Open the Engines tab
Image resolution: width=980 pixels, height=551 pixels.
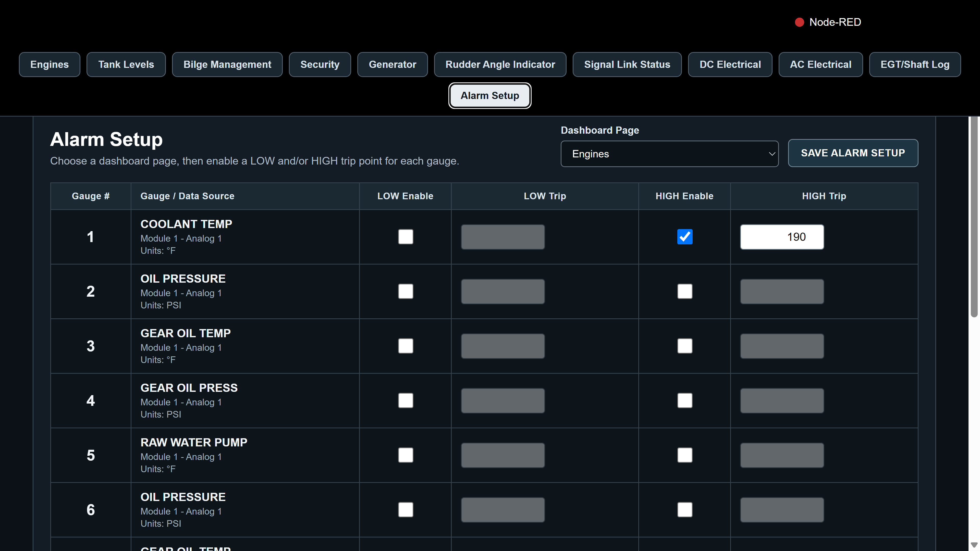(50, 64)
